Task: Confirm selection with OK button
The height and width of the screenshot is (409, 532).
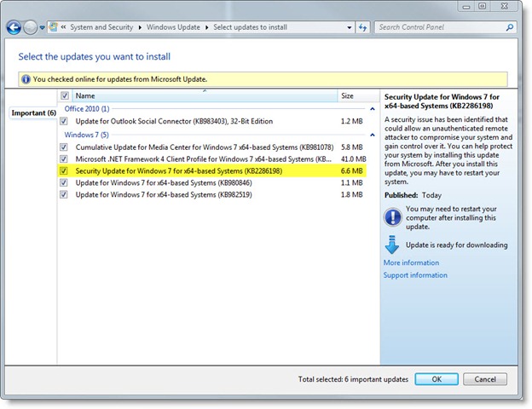Action: (437, 379)
